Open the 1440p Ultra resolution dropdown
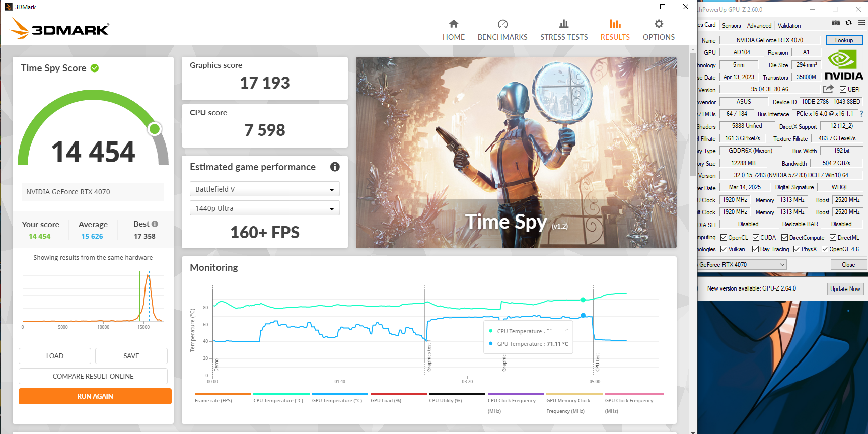This screenshot has width=868, height=434. click(x=264, y=208)
